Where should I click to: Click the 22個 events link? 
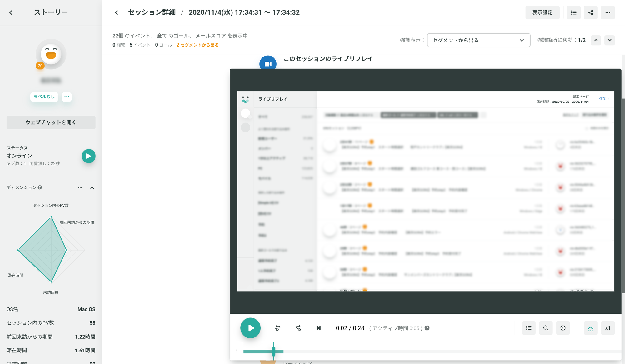(118, 36)
